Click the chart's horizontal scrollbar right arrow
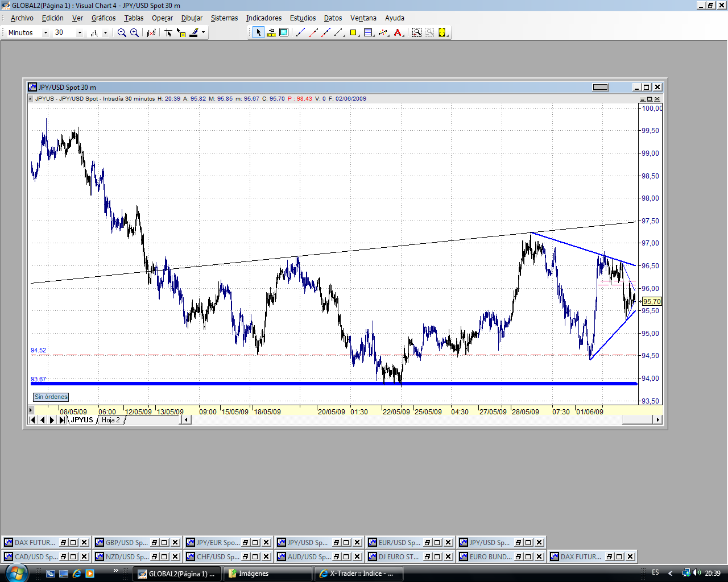 tap(657, 420)
